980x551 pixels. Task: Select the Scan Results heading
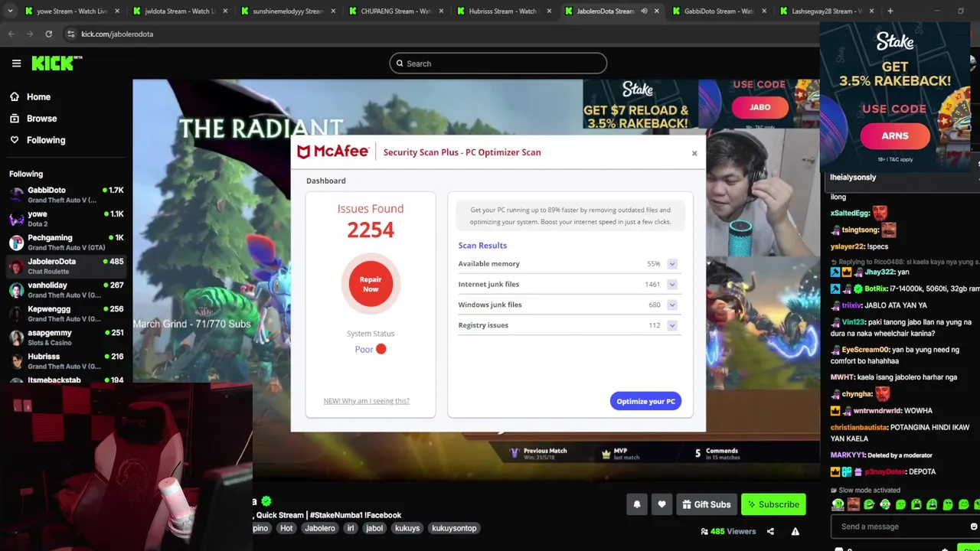tap(482, 246)
